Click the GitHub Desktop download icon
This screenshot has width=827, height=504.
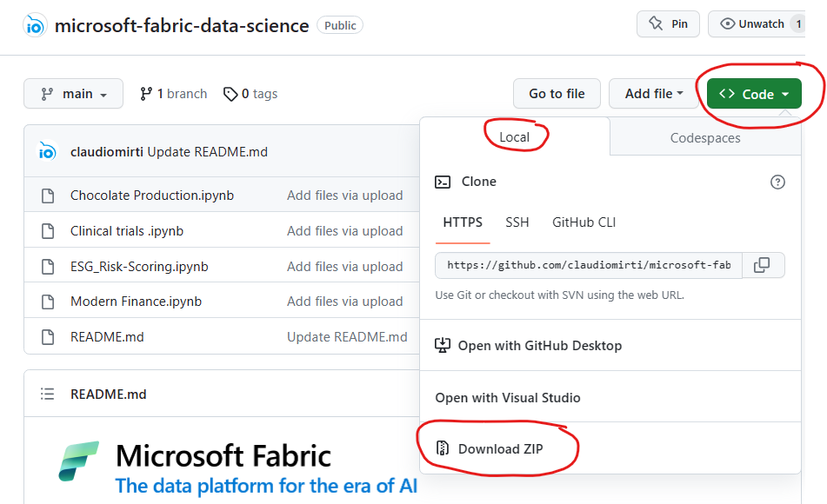pos(443,345)
